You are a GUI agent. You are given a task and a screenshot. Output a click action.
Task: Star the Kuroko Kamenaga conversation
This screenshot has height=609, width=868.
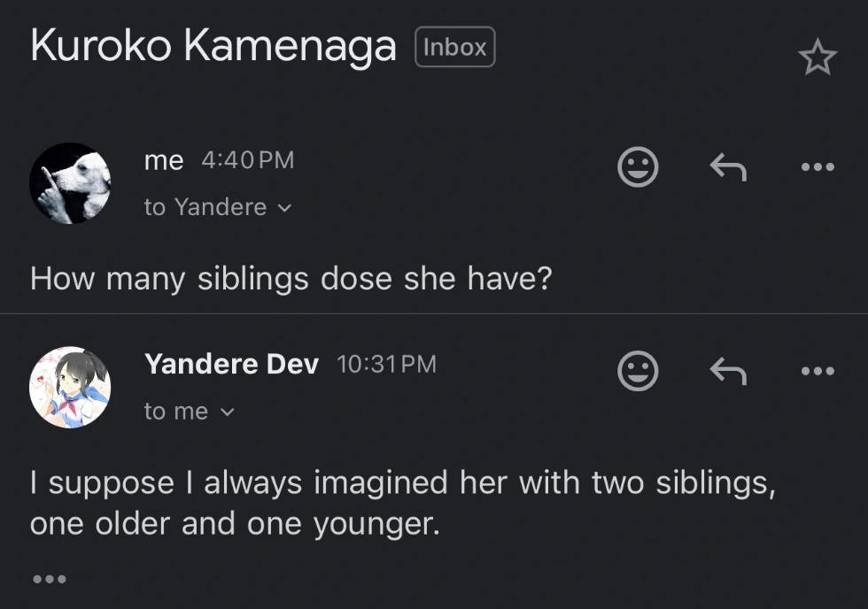(817, 58)
